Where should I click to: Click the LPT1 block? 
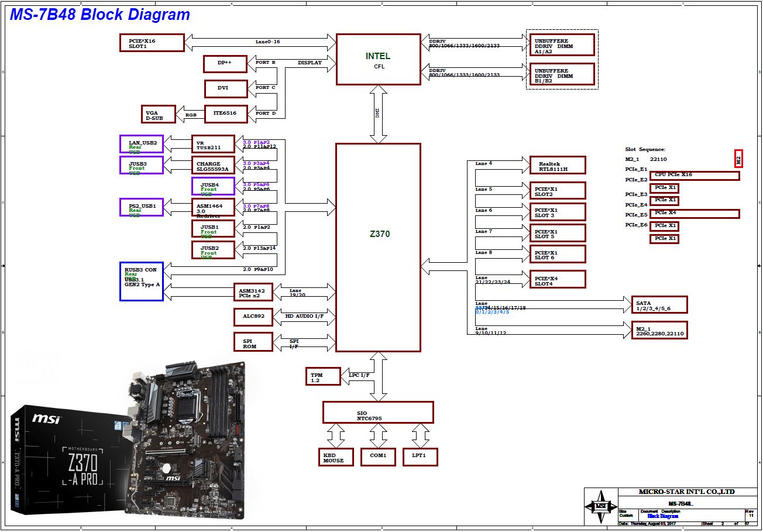point(420,457)
